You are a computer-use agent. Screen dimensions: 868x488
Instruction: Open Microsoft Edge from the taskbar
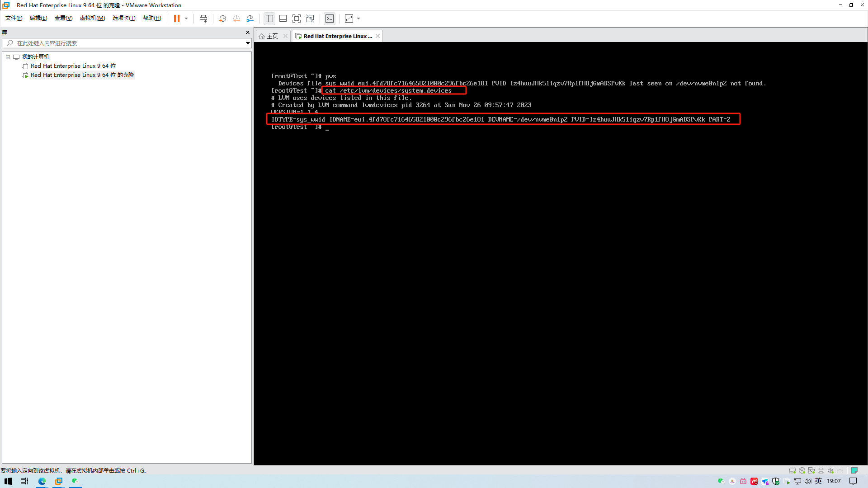click(42, 481)
